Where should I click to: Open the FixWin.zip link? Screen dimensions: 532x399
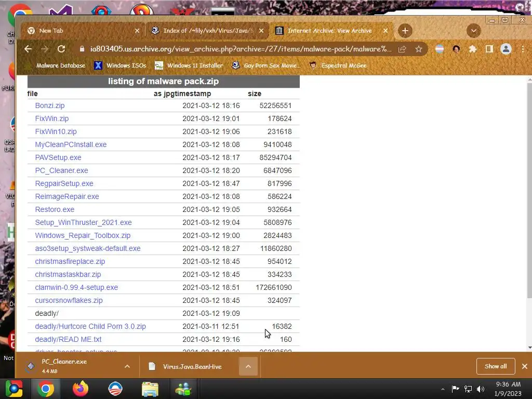[x=52, y=118]
